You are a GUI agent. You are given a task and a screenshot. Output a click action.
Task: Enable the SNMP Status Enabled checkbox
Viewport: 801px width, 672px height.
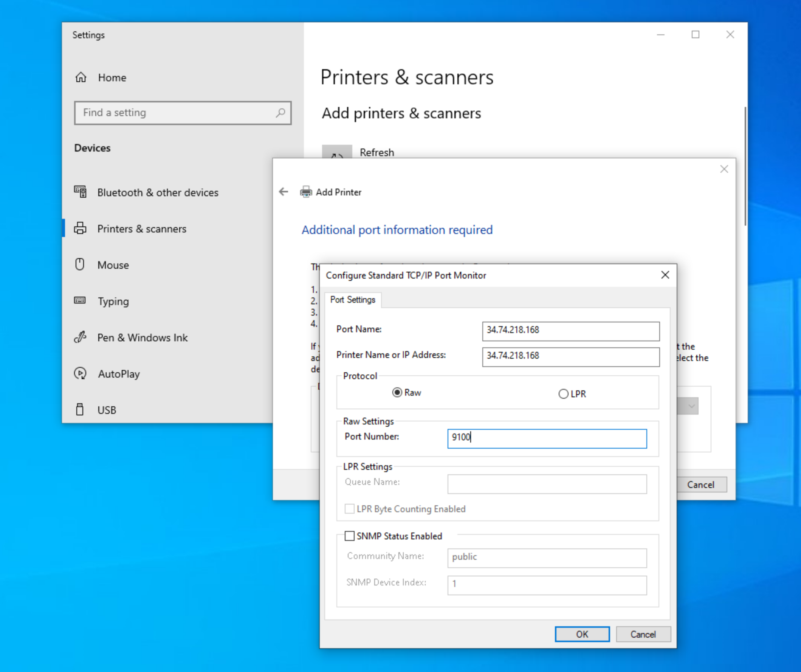point(349,536)
